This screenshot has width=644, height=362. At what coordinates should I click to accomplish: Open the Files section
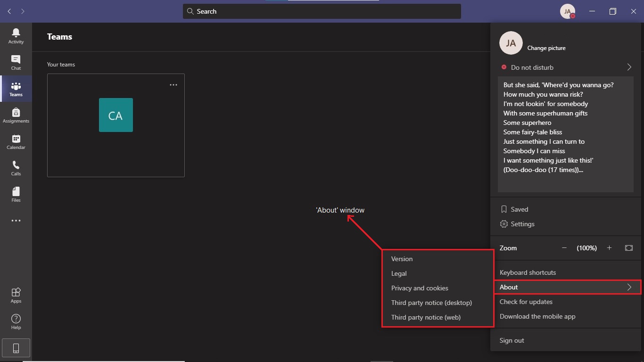tap(16, 194)
